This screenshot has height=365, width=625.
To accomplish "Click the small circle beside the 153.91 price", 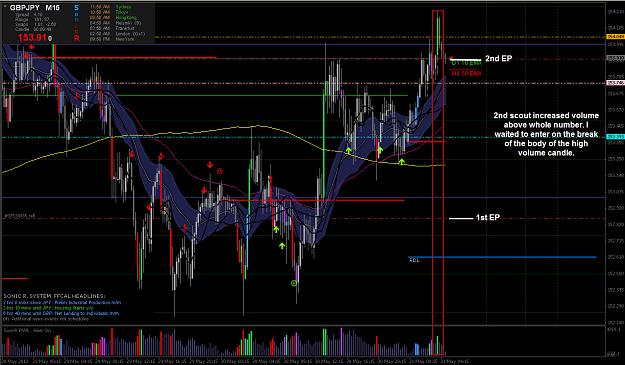I will point(50,39).
